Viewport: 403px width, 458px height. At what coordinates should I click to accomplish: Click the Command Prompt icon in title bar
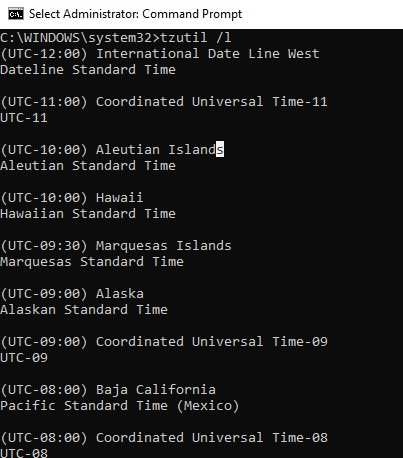[x=16, y=14]
